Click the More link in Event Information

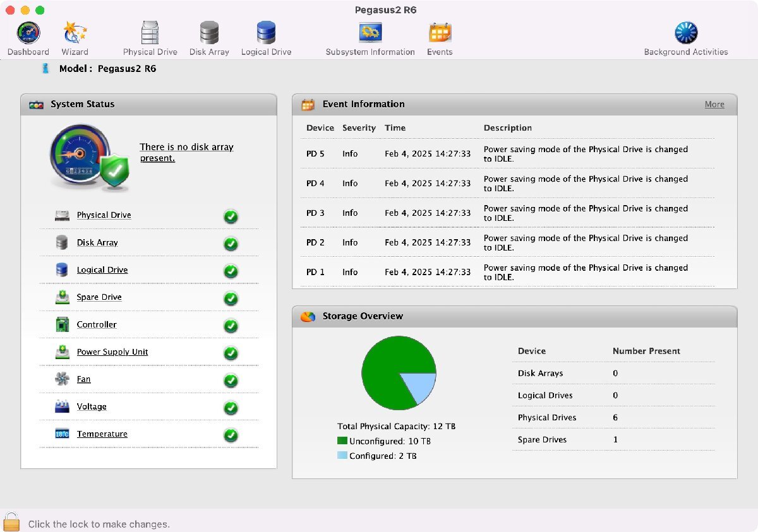click(714, 105)
